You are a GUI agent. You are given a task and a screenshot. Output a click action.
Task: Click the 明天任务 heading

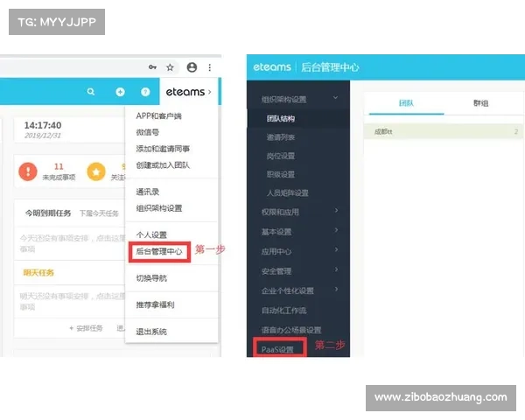[x=38, y=273]
